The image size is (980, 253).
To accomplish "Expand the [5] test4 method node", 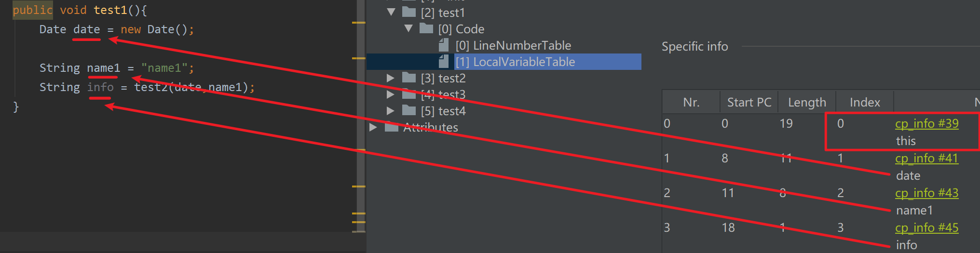I will pyautogui.click(x=391, y=110).
